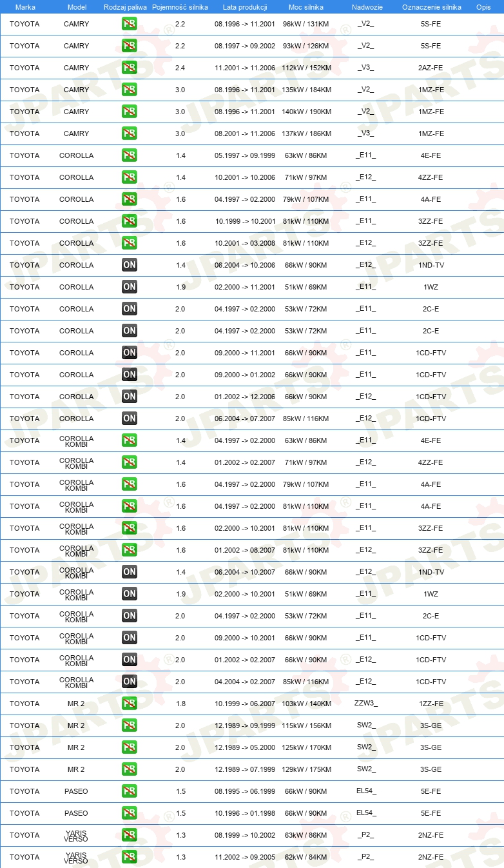Click PB icon in Corolla Kombi 4E-FE row
Screen dimensions: 504x868
[129, 440]
